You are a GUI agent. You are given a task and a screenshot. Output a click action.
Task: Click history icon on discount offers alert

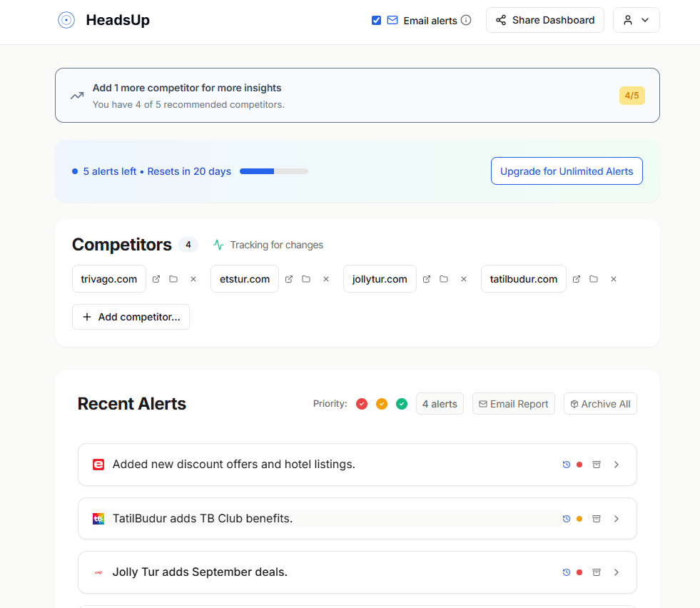566,465
